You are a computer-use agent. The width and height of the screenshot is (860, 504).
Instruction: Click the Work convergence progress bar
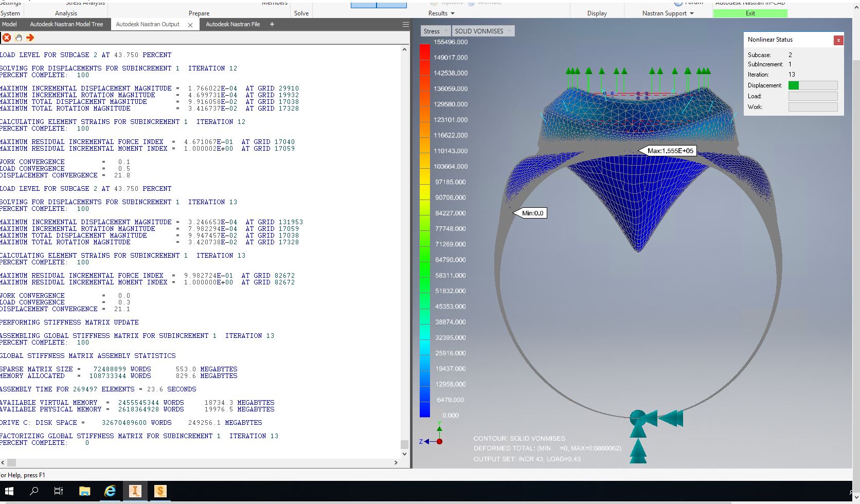tap(813, 107)
